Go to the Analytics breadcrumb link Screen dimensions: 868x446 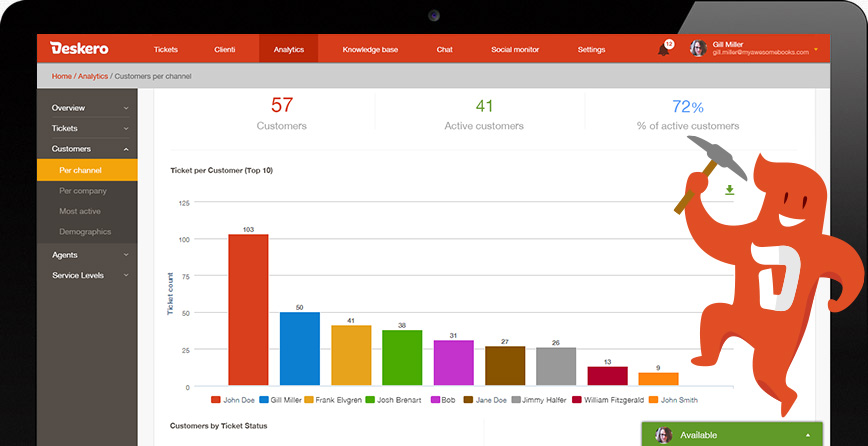pyautogui.click(x=93, y=76)
